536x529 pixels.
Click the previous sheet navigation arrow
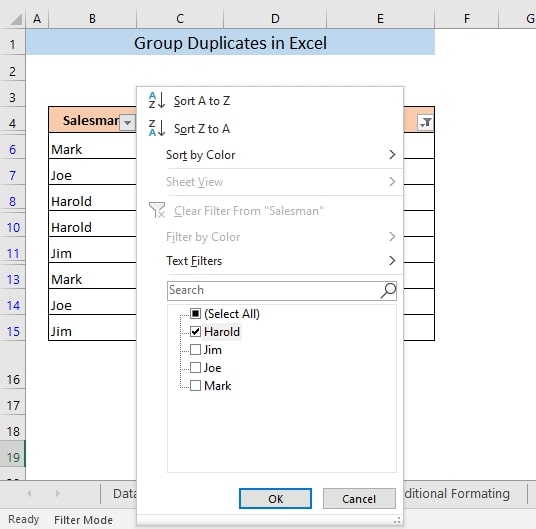29,493
